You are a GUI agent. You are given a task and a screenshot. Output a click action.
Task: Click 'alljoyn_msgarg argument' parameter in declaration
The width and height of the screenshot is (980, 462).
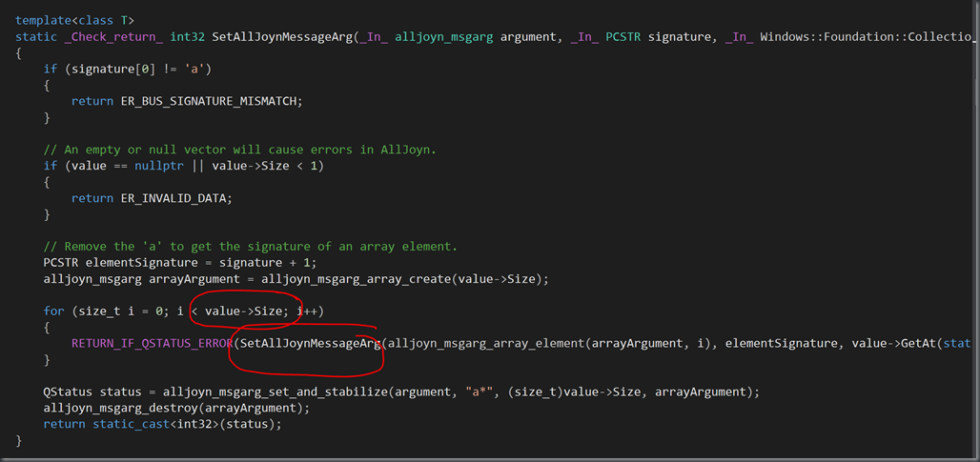[475, 37]
